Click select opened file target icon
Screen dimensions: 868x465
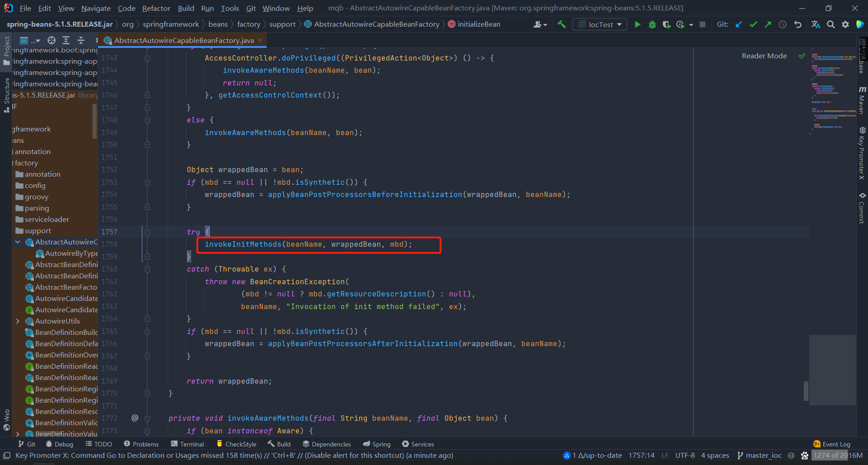click(x=52, y=40)
